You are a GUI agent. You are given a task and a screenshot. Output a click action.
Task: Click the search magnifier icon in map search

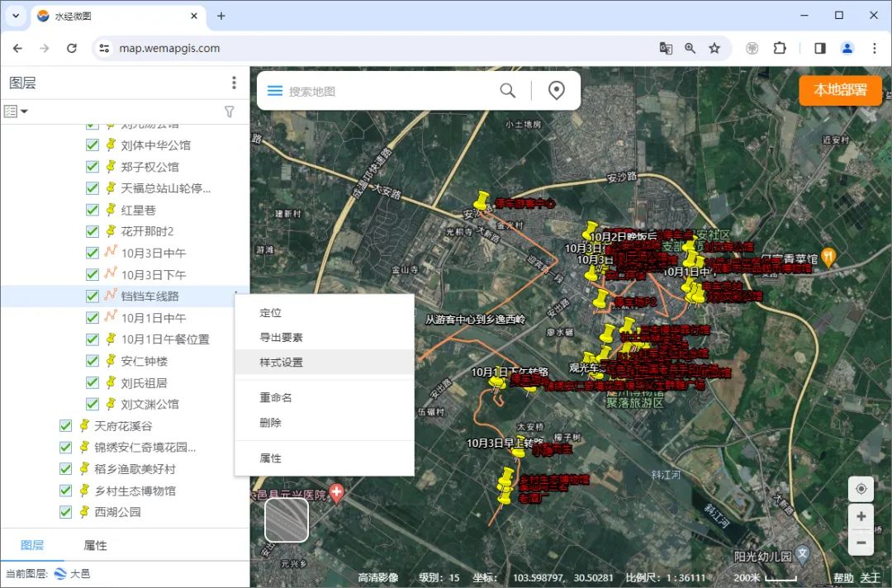click(x=507, y=91)
